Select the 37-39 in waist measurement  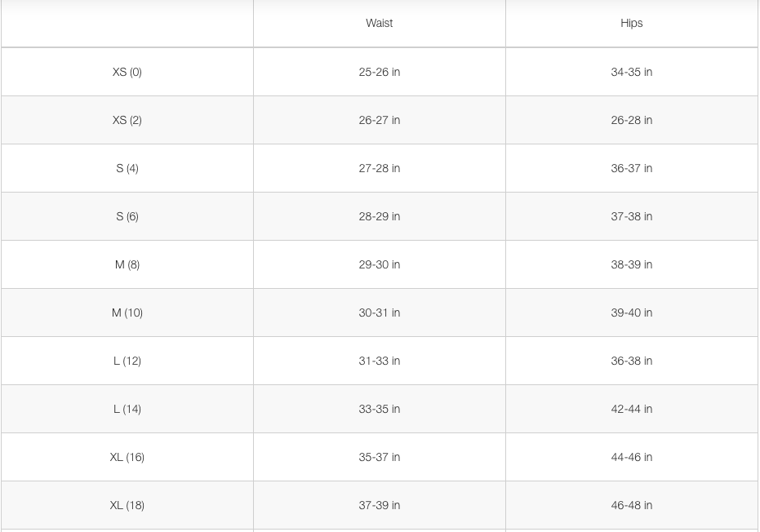[x=379, y=505]
